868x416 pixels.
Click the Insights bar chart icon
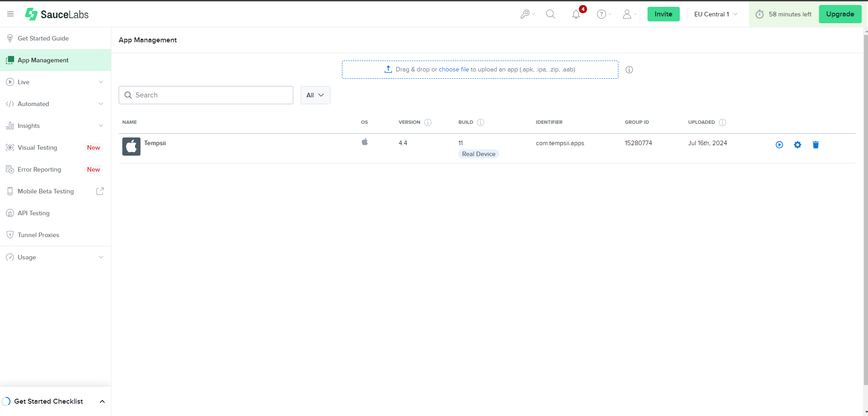click(10, 126)
